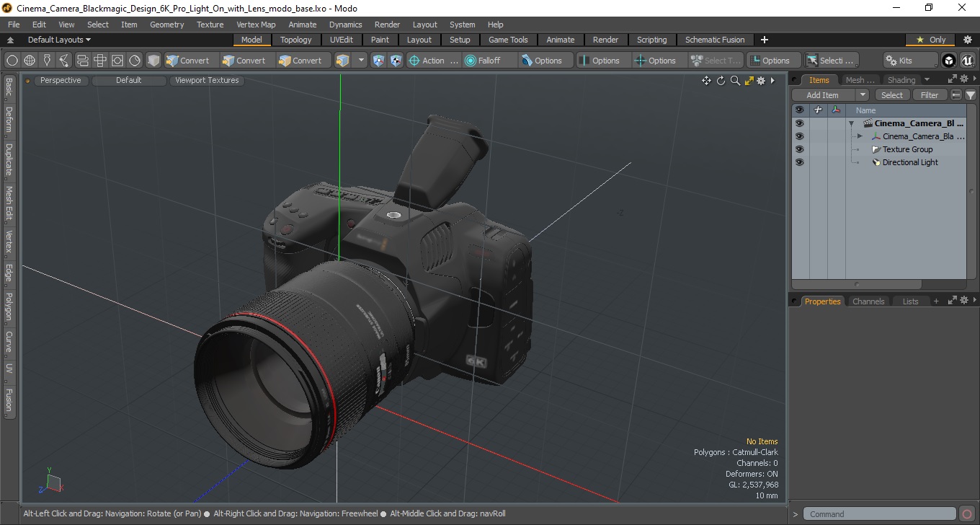Switch to the Topology tab
Viewport: 980px width, 525px height.
coord(296,40)
